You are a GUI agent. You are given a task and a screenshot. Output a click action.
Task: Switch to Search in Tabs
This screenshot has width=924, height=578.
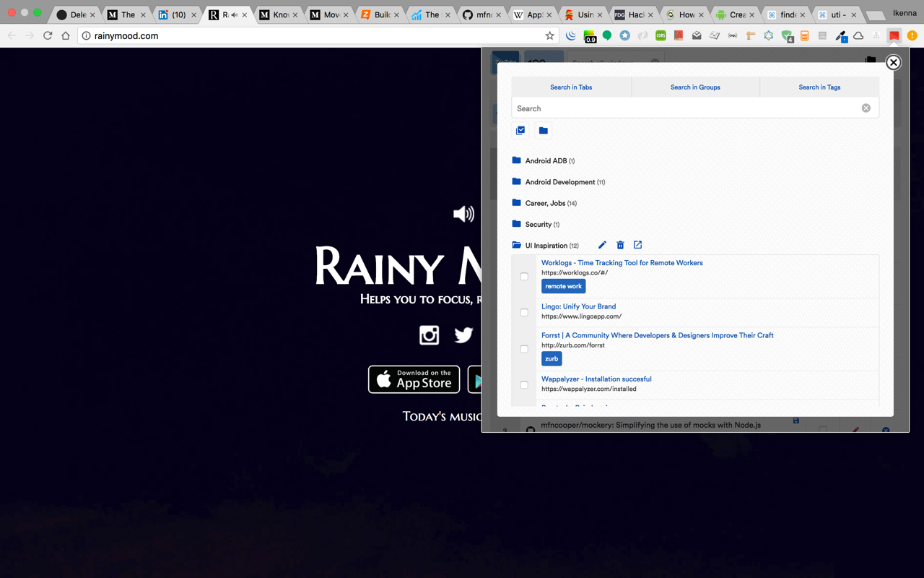[571, 87]
